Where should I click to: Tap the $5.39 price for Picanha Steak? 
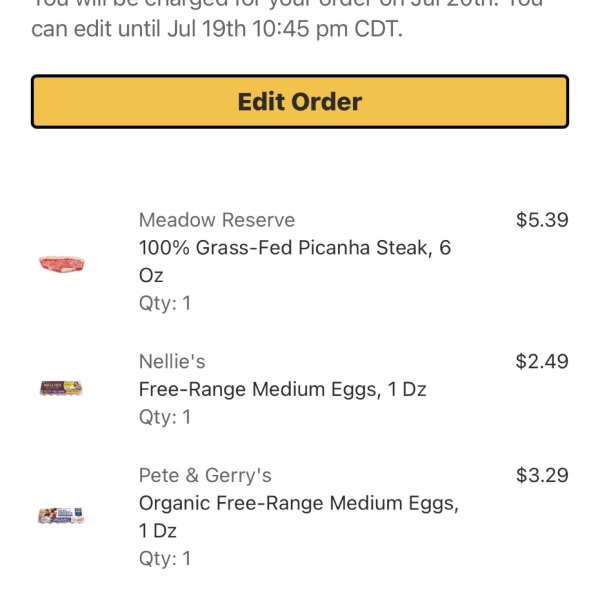(542, 220)
